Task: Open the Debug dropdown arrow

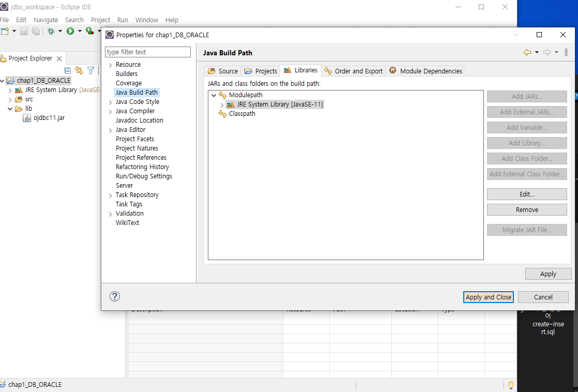Action: (x=60, y=32)
